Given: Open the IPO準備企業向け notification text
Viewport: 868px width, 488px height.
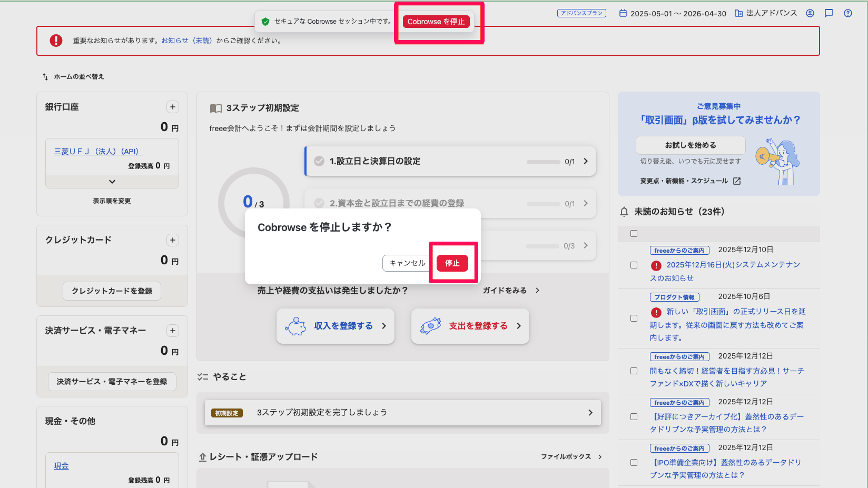Looking at the screenshot, I should (x=726, y=469).
